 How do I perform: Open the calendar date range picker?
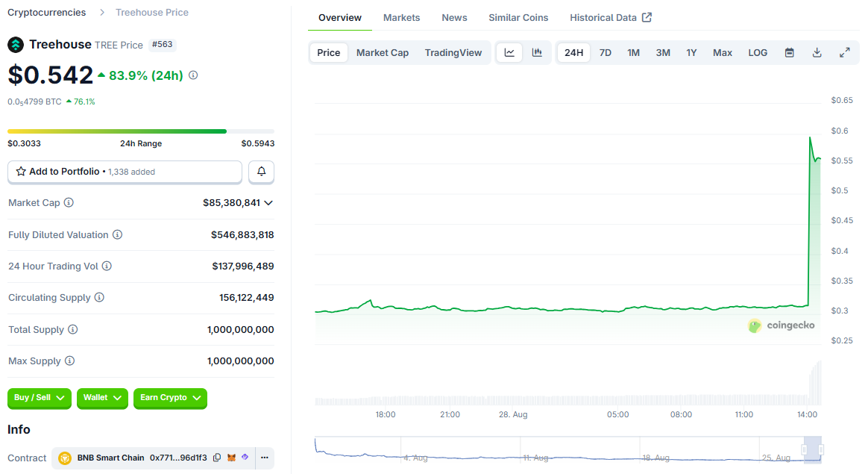coord(790,53)
